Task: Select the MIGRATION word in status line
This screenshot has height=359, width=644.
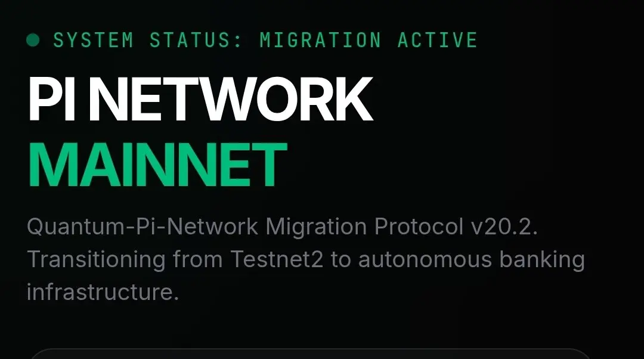Action: (x=321, y=41)
